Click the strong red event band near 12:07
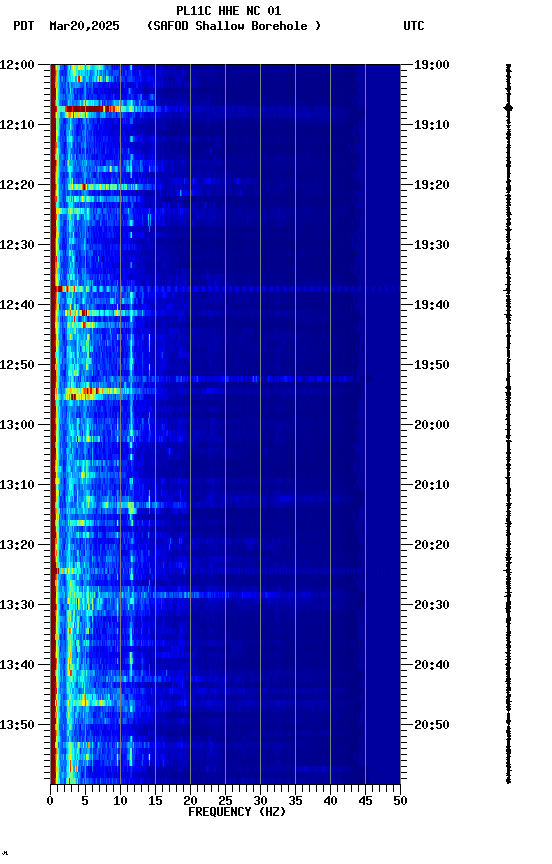552x864 pixels. point(91,109)
